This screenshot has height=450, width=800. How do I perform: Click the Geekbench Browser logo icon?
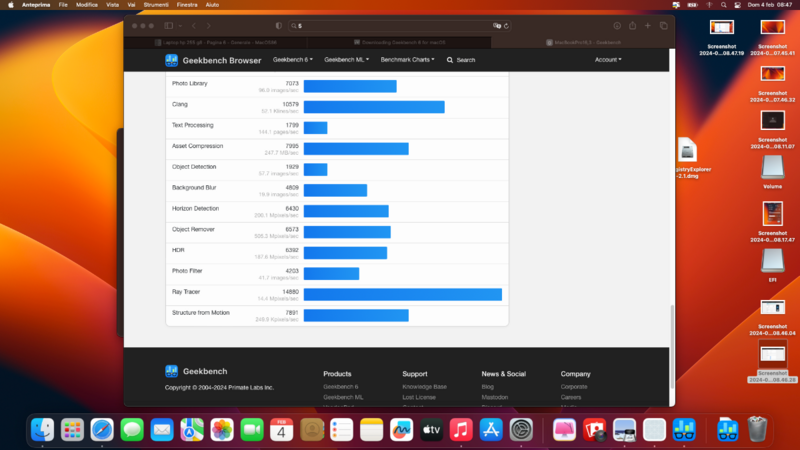[171, 60]
